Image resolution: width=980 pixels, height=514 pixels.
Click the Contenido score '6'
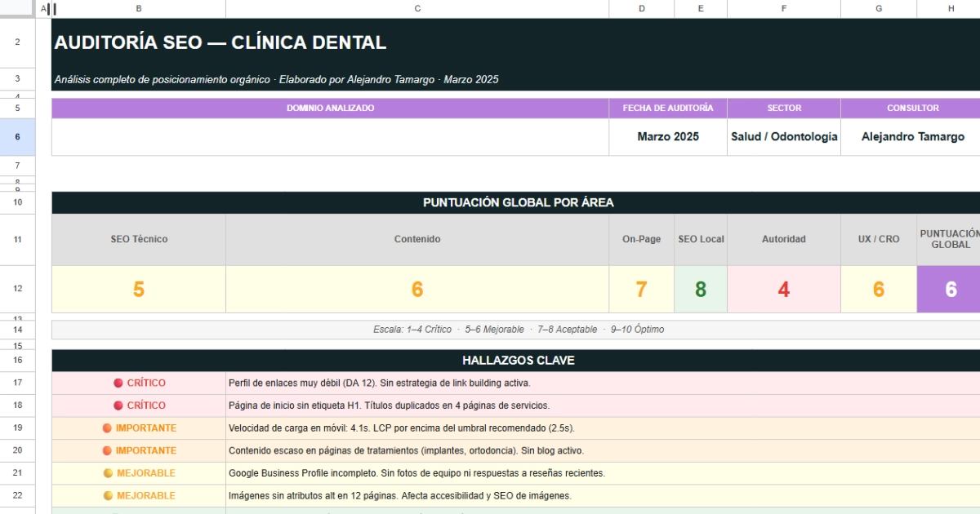click(417, 289)
